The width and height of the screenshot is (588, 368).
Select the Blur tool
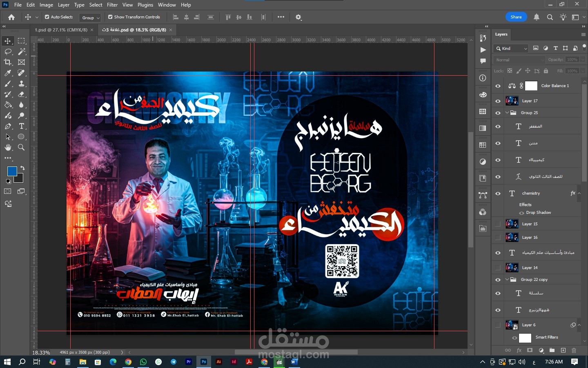[22, 105]
